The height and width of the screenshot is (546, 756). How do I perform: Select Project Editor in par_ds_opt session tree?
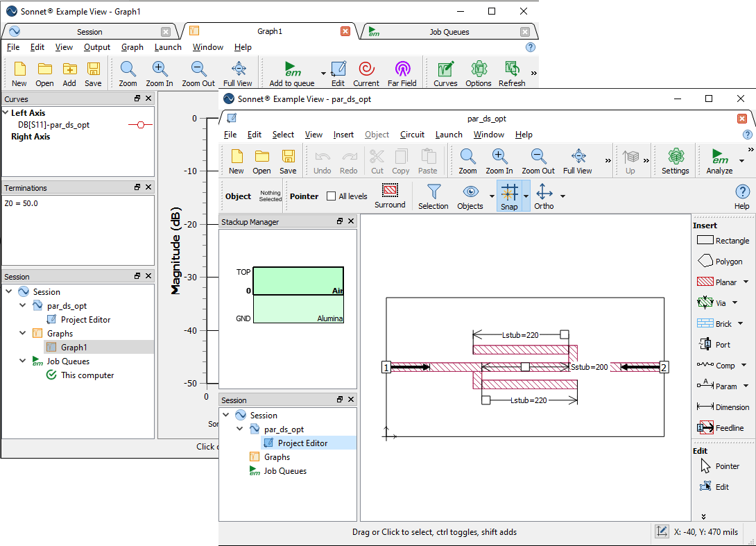[302, 443]
